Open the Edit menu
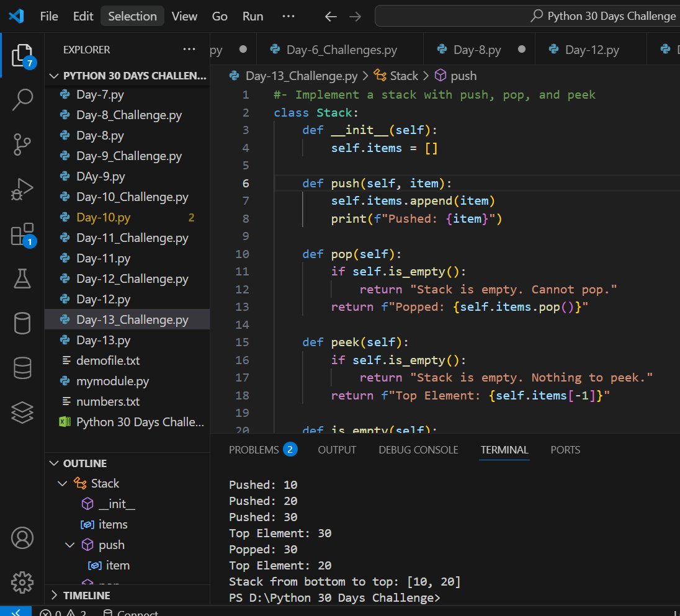 (83, 16)
